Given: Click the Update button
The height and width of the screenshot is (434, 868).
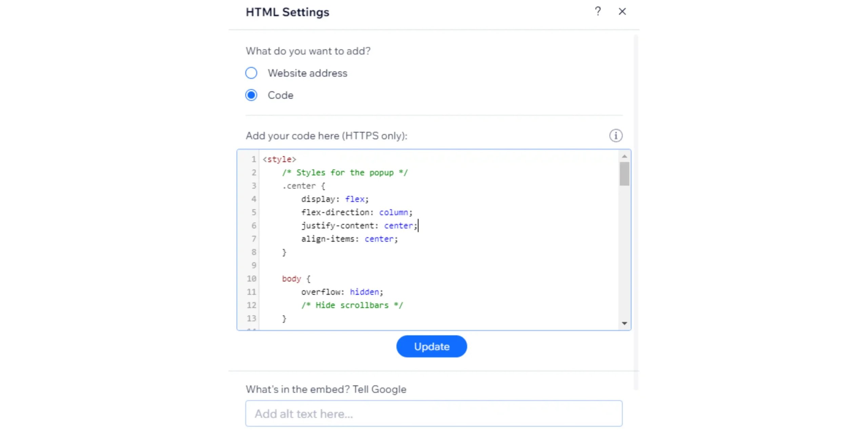Looking at the screenshot, I should (431, 346).
